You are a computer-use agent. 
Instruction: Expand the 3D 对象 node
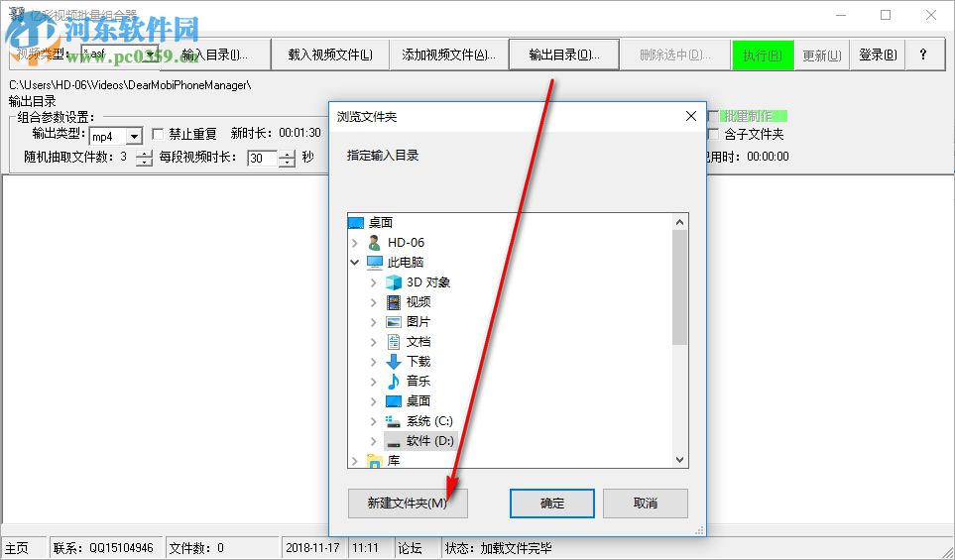[373, 282]
